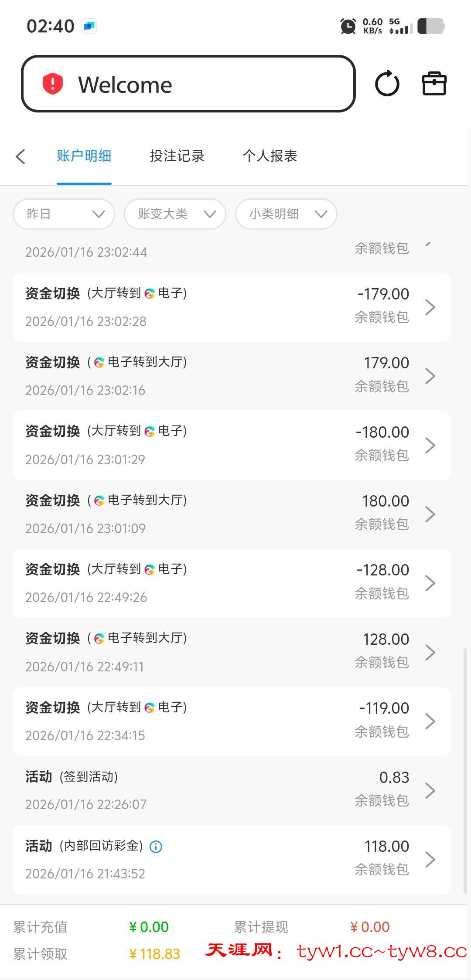The width and height of the screenshot is (471, 980).
Task: Switch to the 个人报表 tab
Action: pyautogui.click(x=270, y=156)
